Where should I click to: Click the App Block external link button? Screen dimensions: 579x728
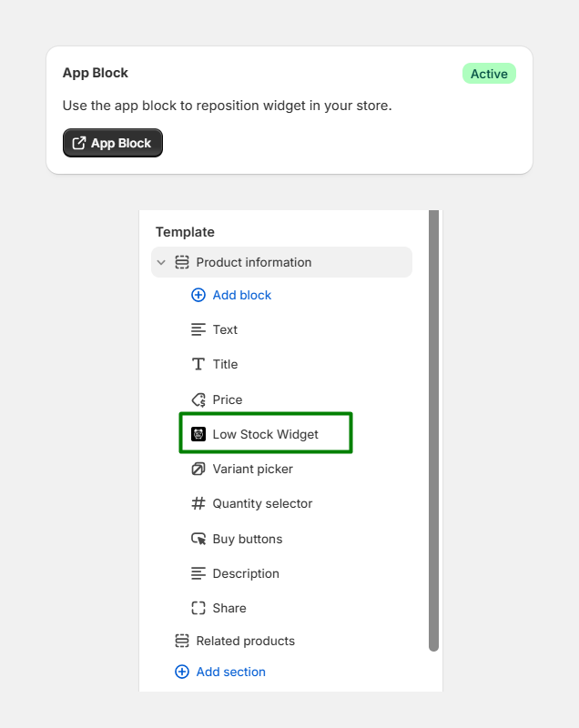pyautogui.click(x=113, y=143)
